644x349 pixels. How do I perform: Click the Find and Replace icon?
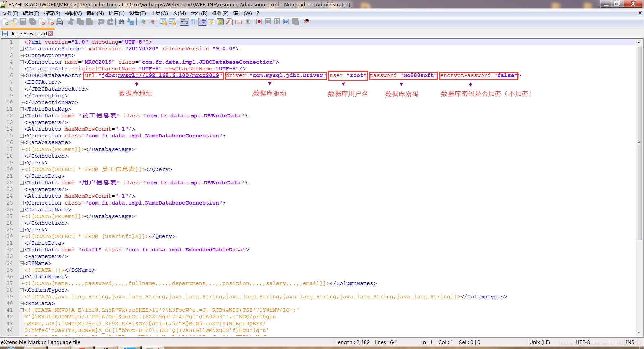click(131, 22)
